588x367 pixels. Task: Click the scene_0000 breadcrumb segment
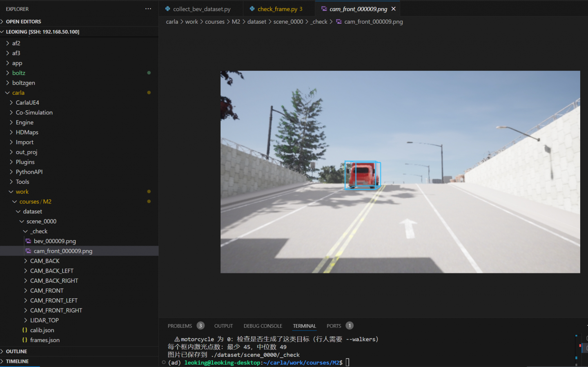[x=288, y=22]
